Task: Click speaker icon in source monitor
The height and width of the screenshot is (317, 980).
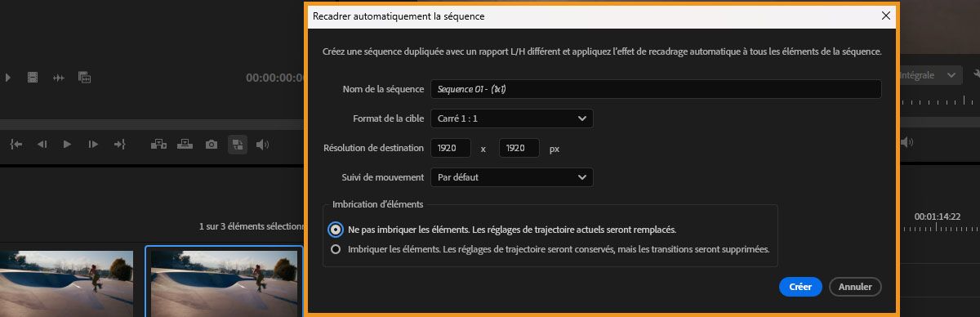Action: 262,144
